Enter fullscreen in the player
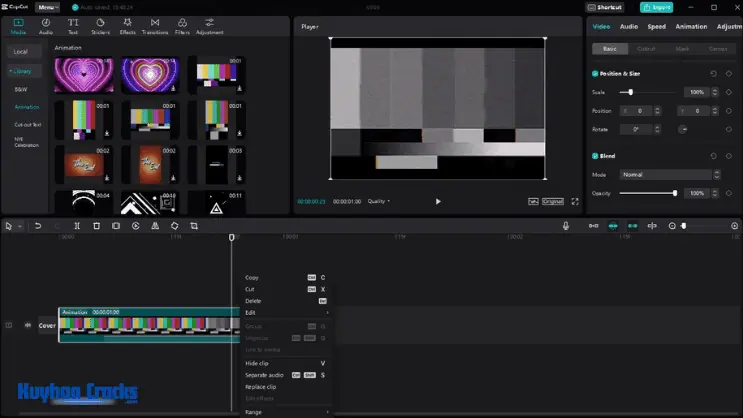Image resolution: width=743 pixels, height=418 pixels. tap(575, 201)
